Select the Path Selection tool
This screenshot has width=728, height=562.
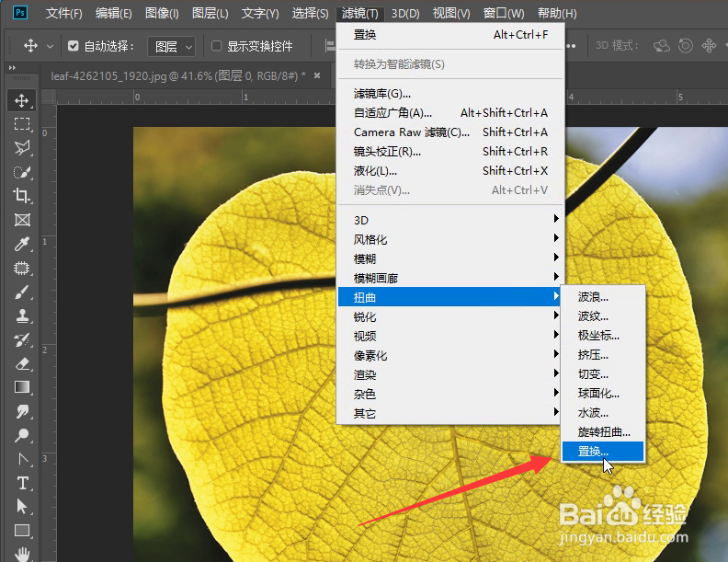[x=21, y=506]
